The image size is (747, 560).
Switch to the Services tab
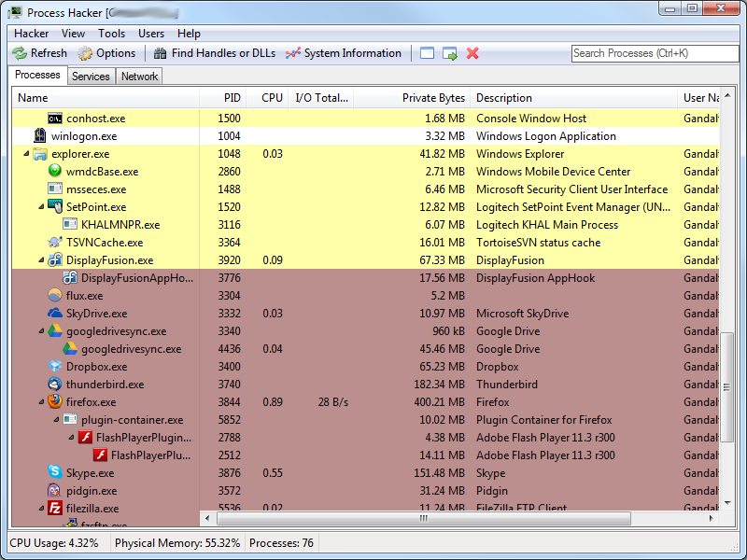(91, 77)
